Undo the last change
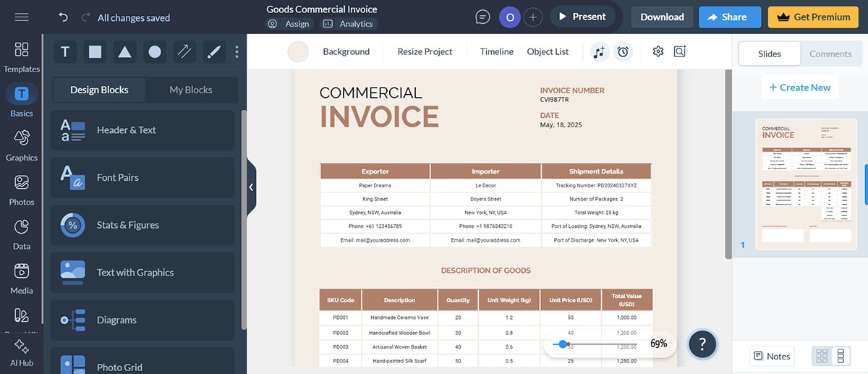The height and width of the screenshot is (374, 868). (x=64, y=17)
